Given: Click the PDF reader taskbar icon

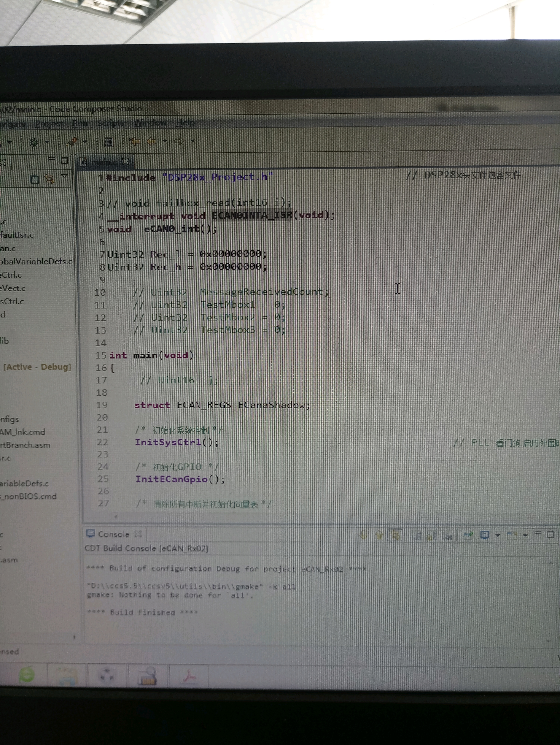Looking at the screenshot, I should pos(189,676).
